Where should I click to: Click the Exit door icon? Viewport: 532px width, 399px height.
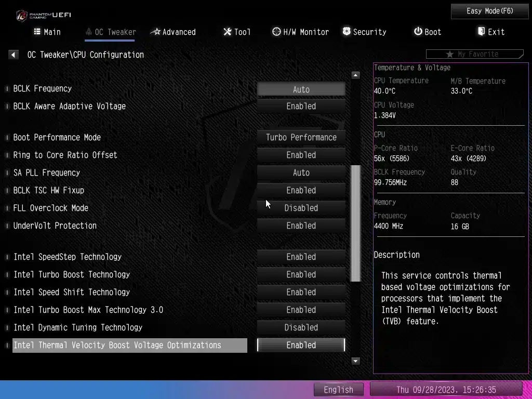tap(481, 32)
